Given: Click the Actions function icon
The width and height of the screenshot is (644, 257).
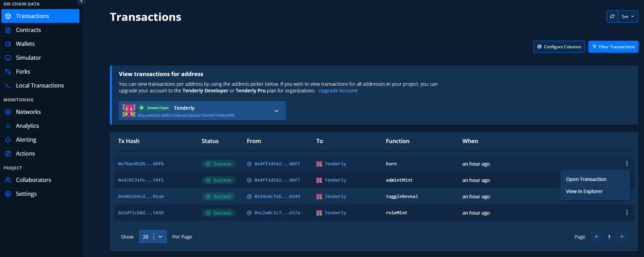Looking at the screenshot, I should 8,154.
